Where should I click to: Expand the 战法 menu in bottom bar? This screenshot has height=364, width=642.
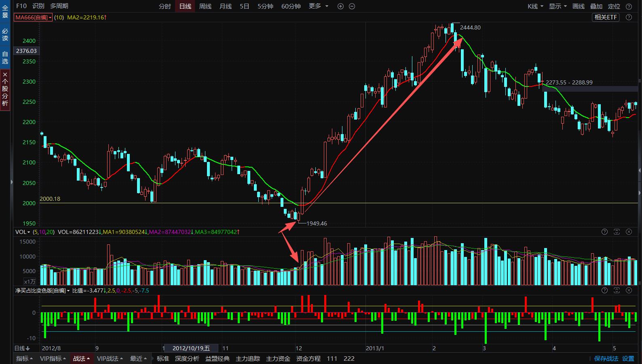tap(82, 359)
